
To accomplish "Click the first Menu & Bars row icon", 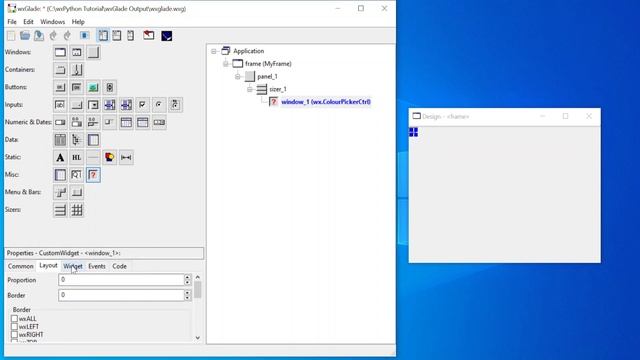I will 60,193.
